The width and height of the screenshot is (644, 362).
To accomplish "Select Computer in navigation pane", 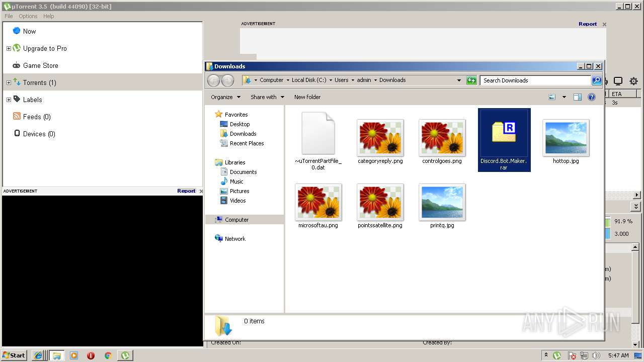I will [236, 220].
